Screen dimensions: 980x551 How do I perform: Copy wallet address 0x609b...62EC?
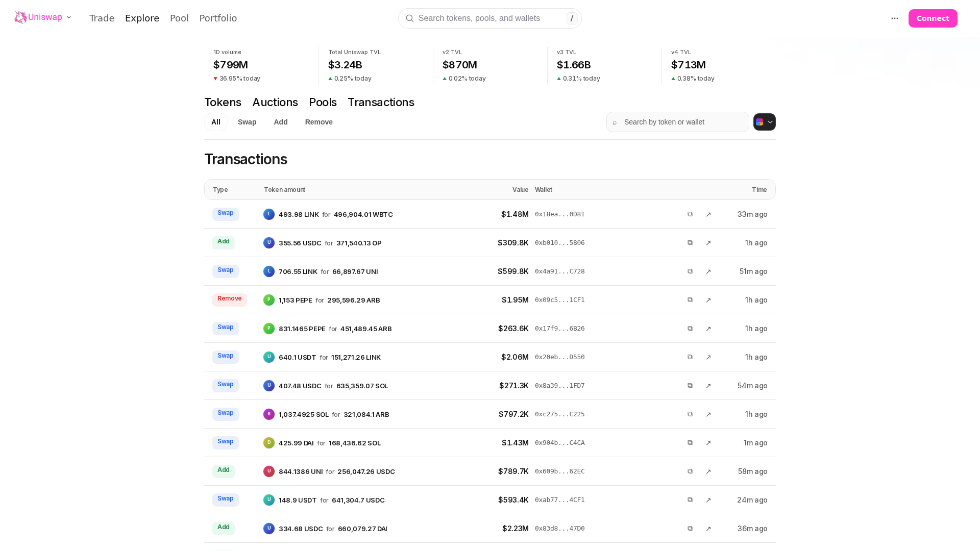(690, 471)
